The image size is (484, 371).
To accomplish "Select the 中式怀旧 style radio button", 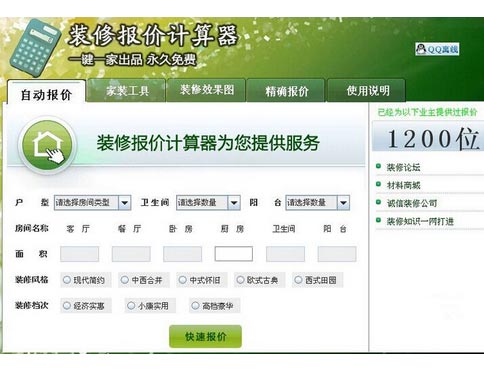I will [183, 280].
